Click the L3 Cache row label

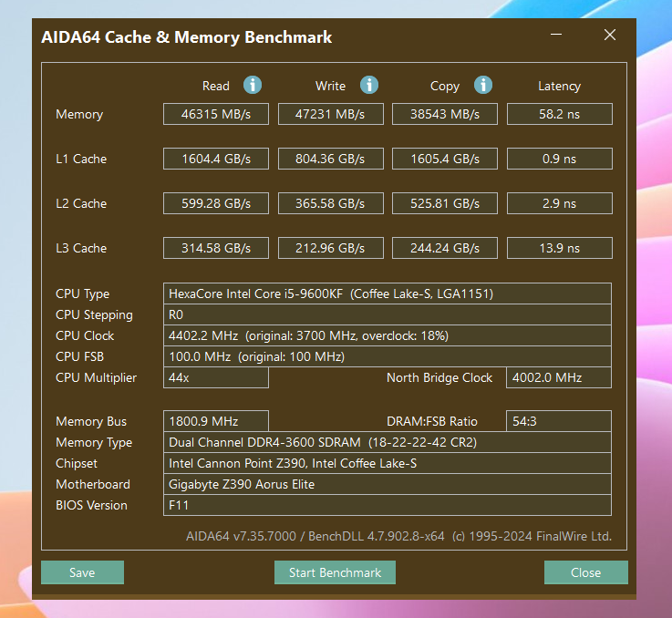click(x=81, y=248)
